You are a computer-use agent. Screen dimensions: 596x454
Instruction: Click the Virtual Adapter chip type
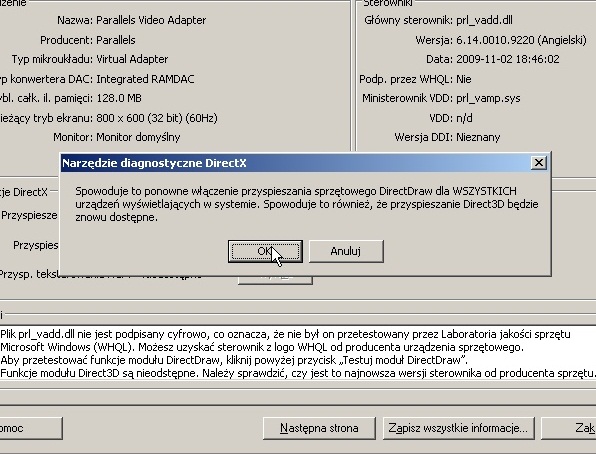point(132,59)
